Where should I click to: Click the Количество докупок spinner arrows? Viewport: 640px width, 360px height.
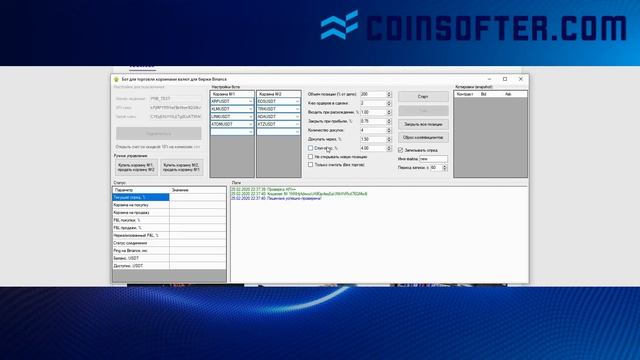click(x=389, y=130)
